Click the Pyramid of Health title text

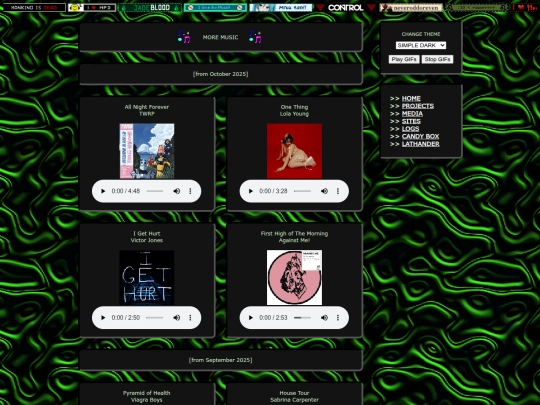[147, 393]
